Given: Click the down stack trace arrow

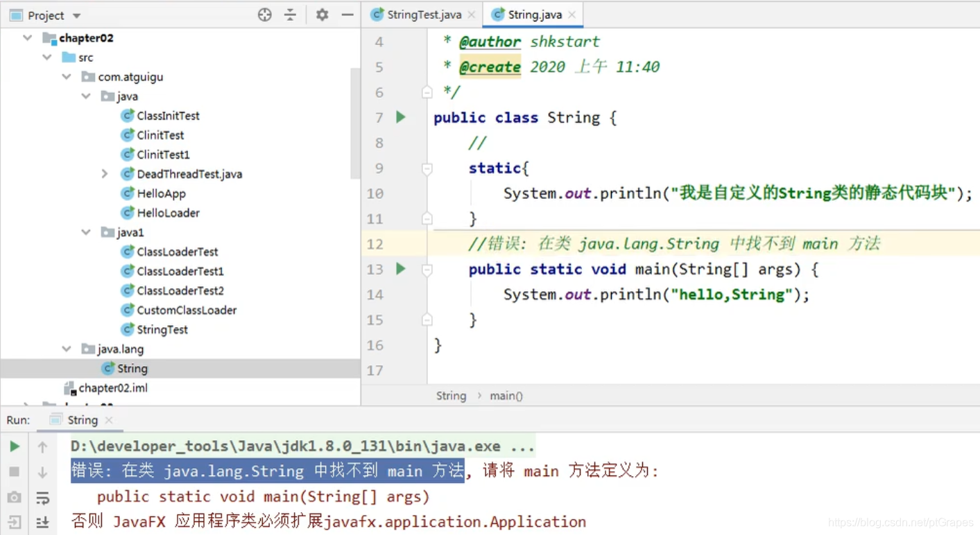Looking at the screenshot, I should pyautogui.click(x=42, y=472).
